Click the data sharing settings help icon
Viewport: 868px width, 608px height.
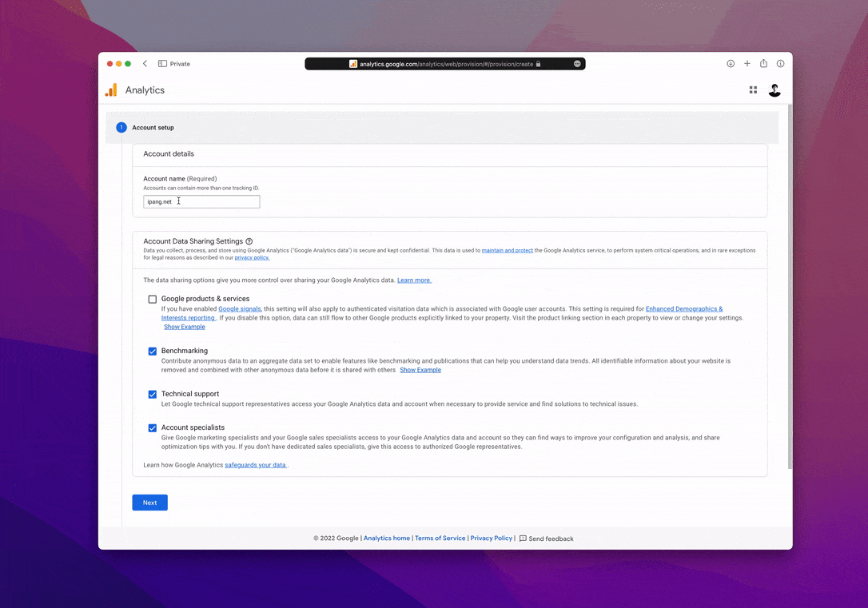pos(249,241)
